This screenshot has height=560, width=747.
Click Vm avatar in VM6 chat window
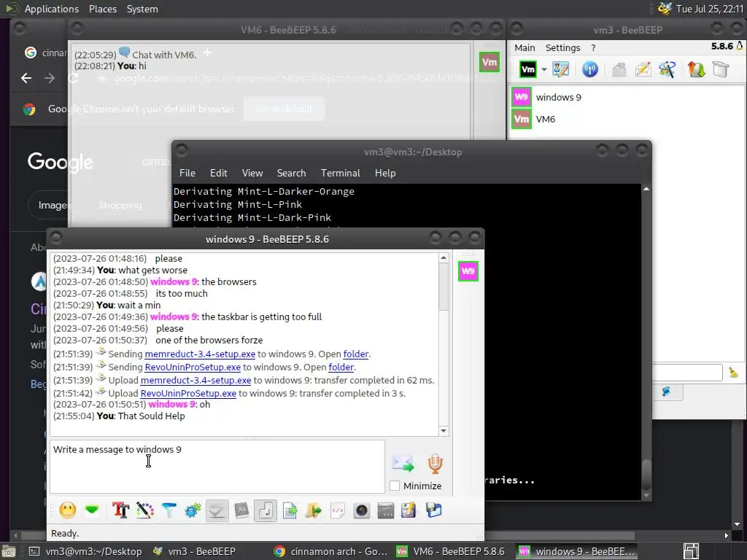pos(489,63)
